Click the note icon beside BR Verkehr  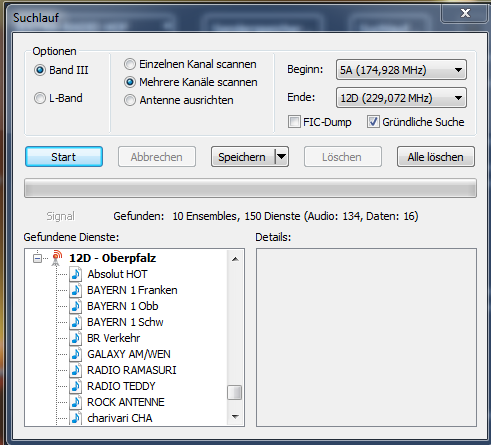[x=76, y=338]
